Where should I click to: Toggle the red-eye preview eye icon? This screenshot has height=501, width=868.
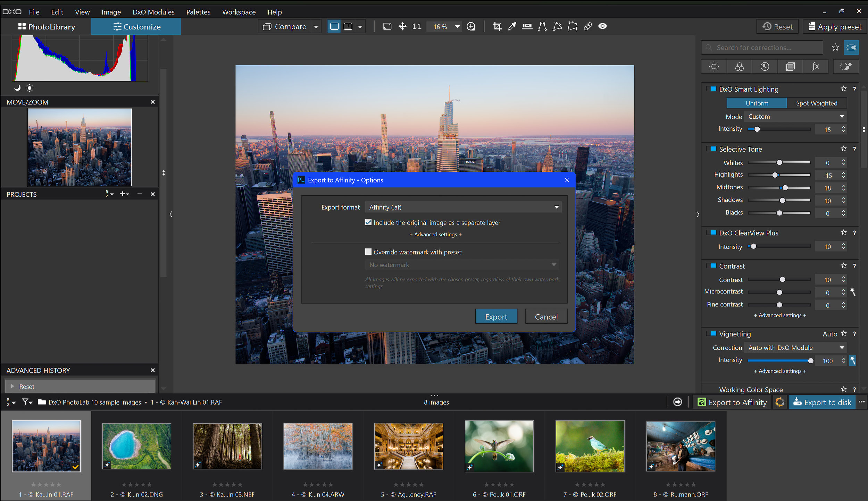pyautogui.click(x=603, y=26)
